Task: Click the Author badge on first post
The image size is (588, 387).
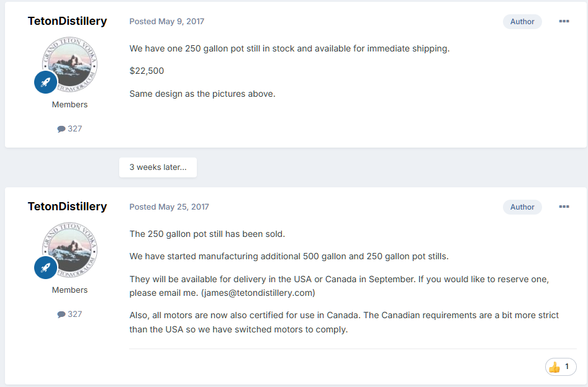Action: tap(522, 21)
